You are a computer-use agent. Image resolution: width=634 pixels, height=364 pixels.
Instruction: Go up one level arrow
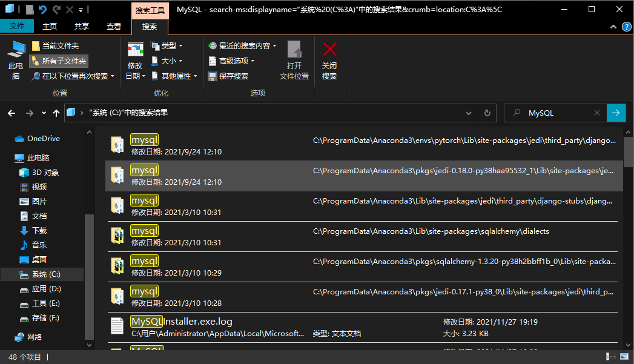(56, 113)
